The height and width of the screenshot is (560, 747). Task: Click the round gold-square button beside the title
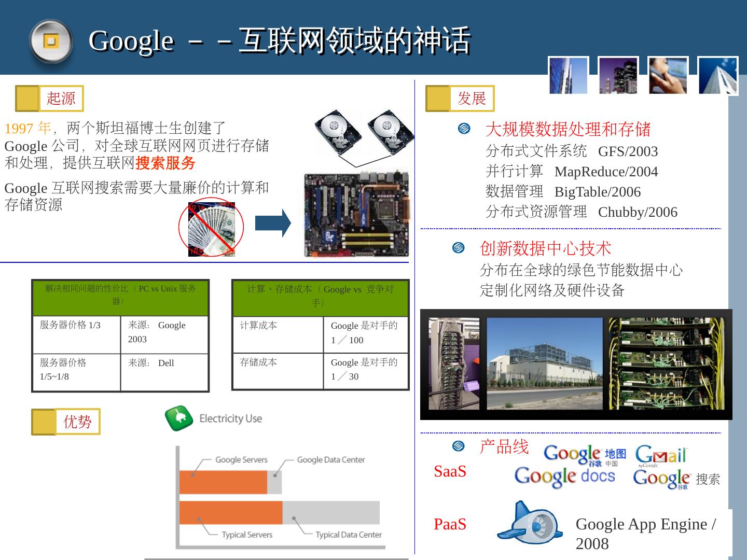50,41
